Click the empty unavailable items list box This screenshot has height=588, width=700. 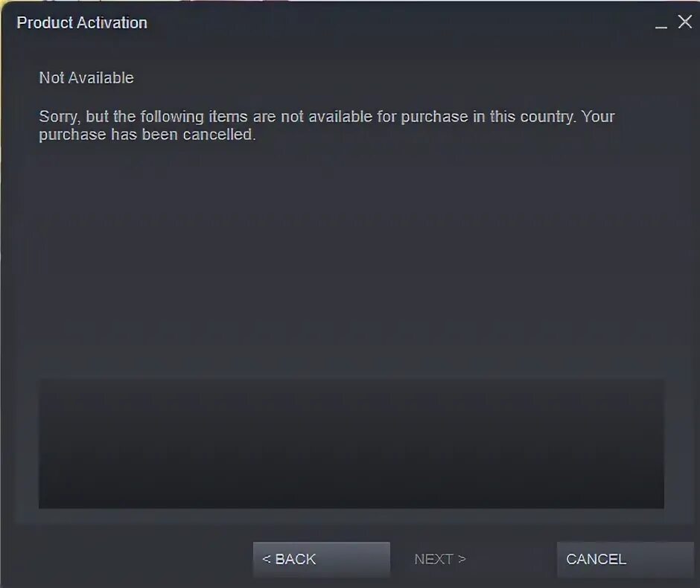tap(351, 444)
